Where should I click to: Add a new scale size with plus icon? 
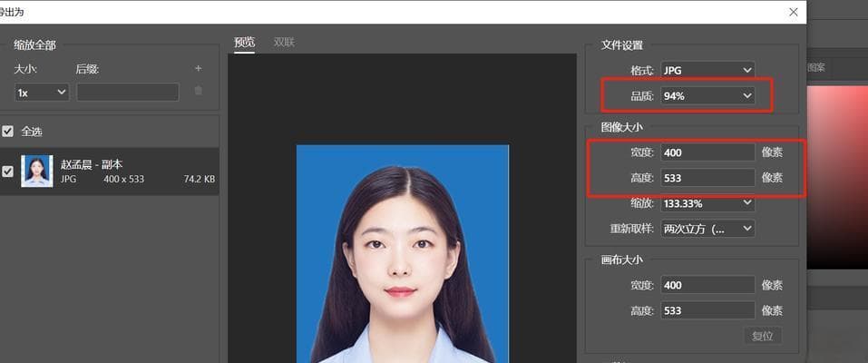tap(198, 68)
